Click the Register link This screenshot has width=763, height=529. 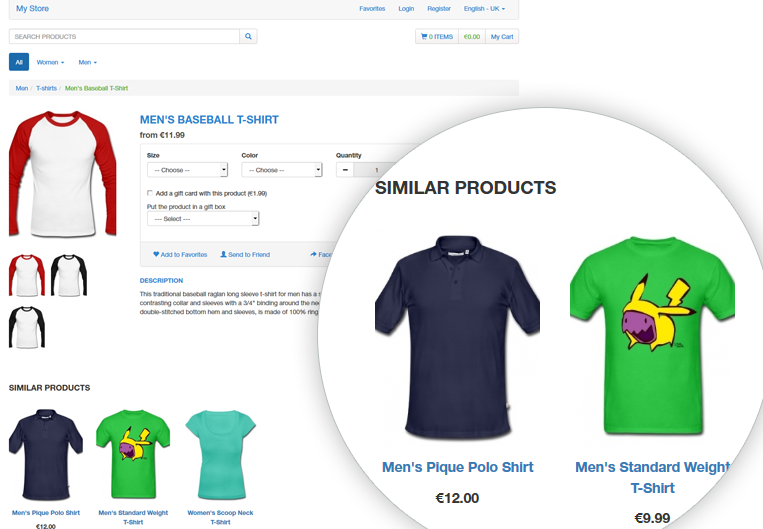pos(439,9)
